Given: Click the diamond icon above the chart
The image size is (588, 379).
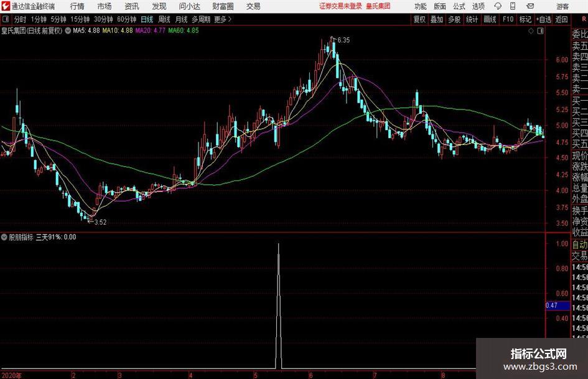Looking at the screenshot, I should coord(531,31).
